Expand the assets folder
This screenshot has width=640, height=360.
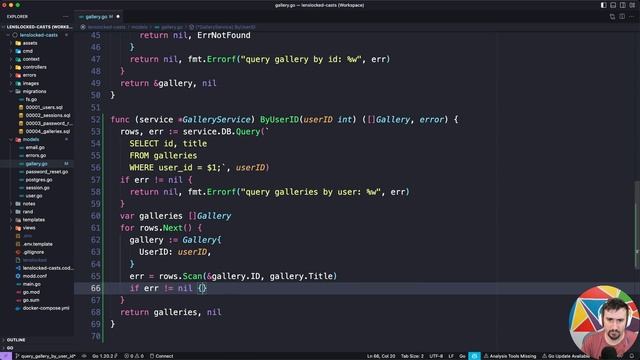(x=30, y=43)
